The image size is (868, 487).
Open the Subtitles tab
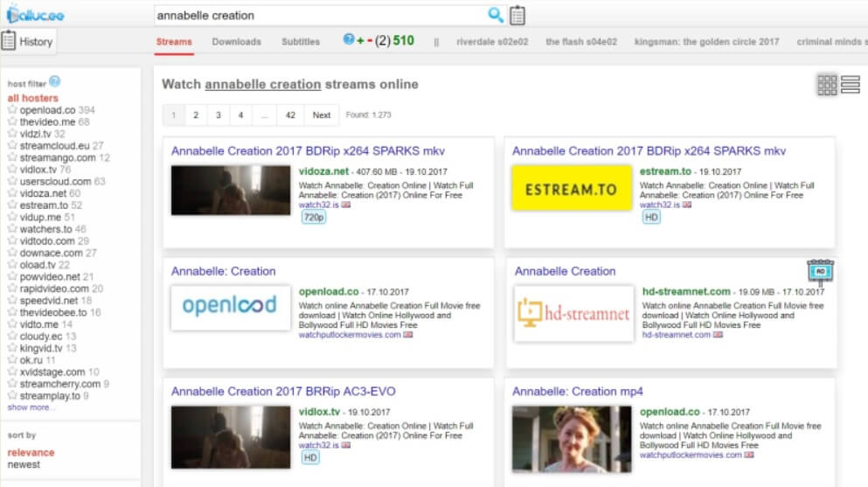(301, 42)
